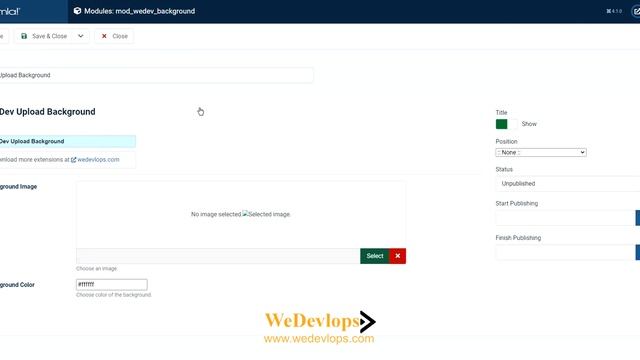Click the 'No image selected' preview area

coord(241,214)
